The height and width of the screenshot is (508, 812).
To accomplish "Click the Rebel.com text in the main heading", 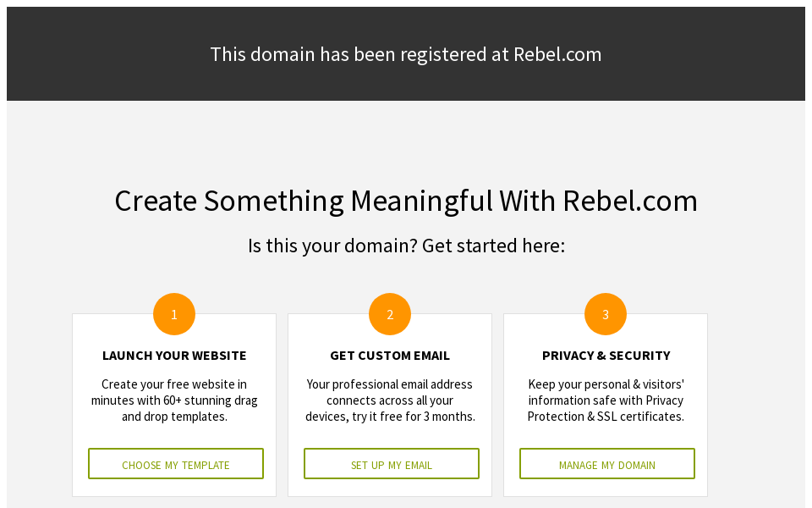I will click(x=631, y=201).
